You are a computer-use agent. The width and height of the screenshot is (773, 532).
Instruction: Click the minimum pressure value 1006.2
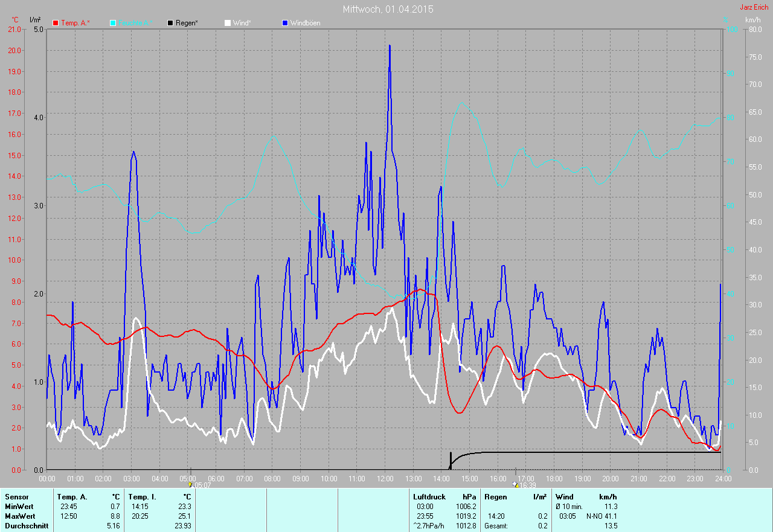(466, 507)
